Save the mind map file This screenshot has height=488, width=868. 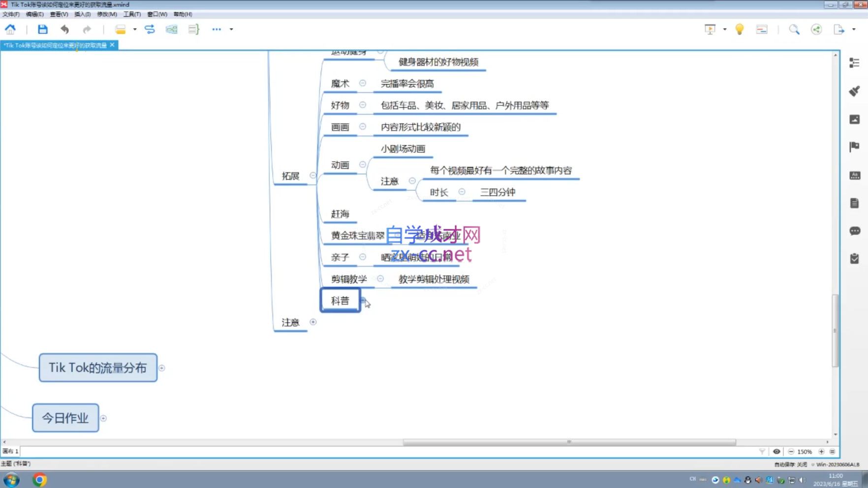pyautogui.click(x=43, y=30)
